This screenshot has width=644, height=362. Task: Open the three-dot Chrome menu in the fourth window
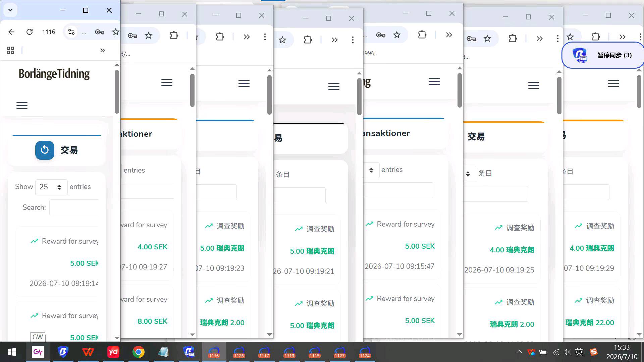click(x=353, y=40)
